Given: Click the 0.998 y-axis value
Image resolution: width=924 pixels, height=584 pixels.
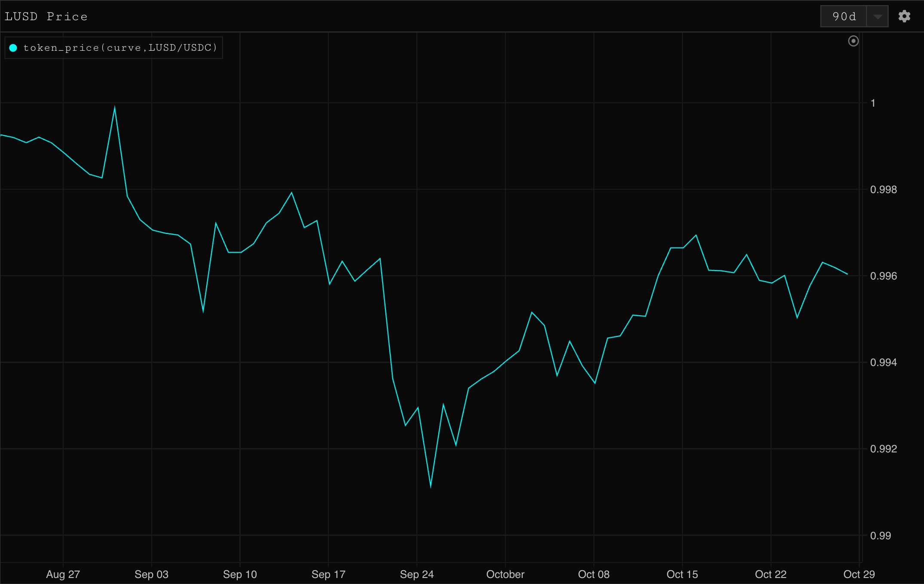Looking at the screenshot, I should pyautogui.click(x=883, y=190).
